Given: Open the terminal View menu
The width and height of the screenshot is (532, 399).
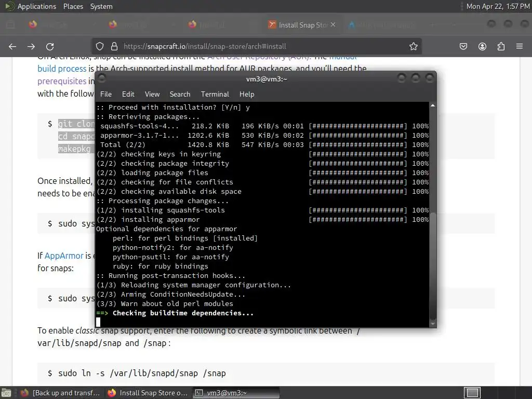Looking at the screenshot, I should tap(152, 95).
